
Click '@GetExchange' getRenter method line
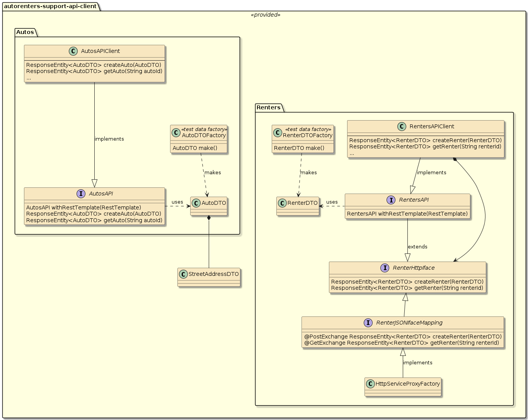coord(402,343)
